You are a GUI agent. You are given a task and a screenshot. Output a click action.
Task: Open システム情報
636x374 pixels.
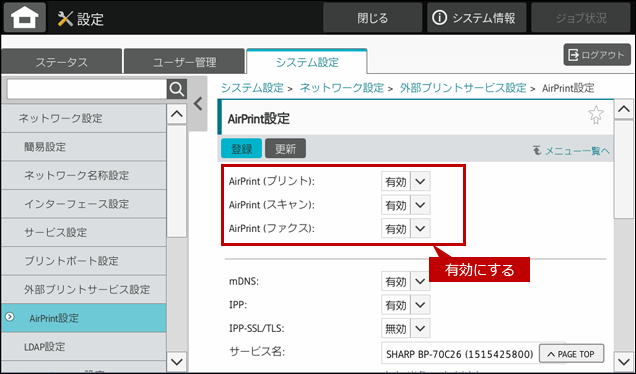pos(477,18)
